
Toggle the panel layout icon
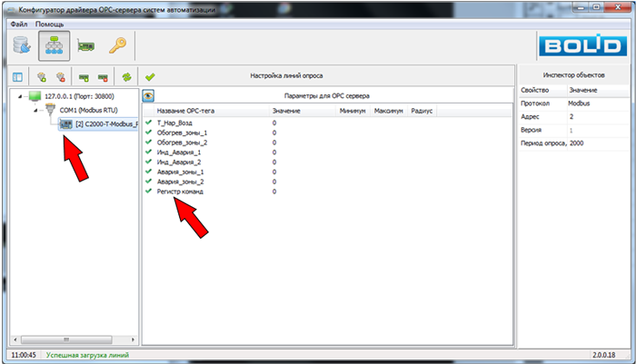pyautogui.click(x=16, y=77)
